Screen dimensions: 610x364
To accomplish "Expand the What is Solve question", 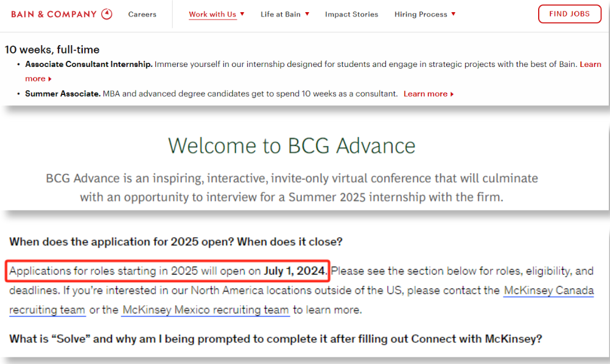I will 275,338.
